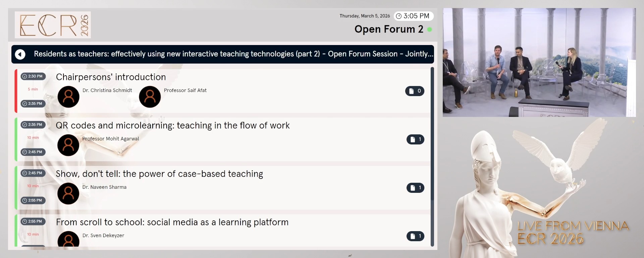This screenshot has width=644, height=258.
Task: Click the clock icon beside 3:05 PM
Action: pos(399,16)
